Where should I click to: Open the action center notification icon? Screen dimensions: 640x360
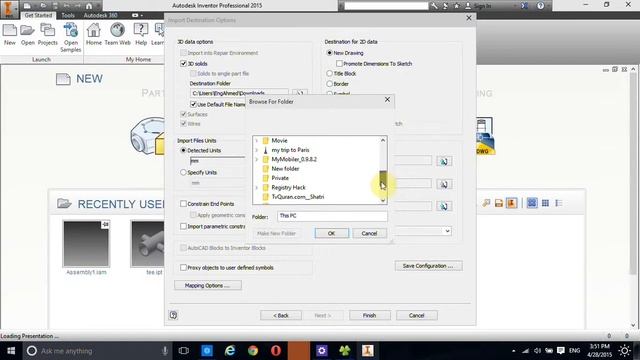point(561,351)
